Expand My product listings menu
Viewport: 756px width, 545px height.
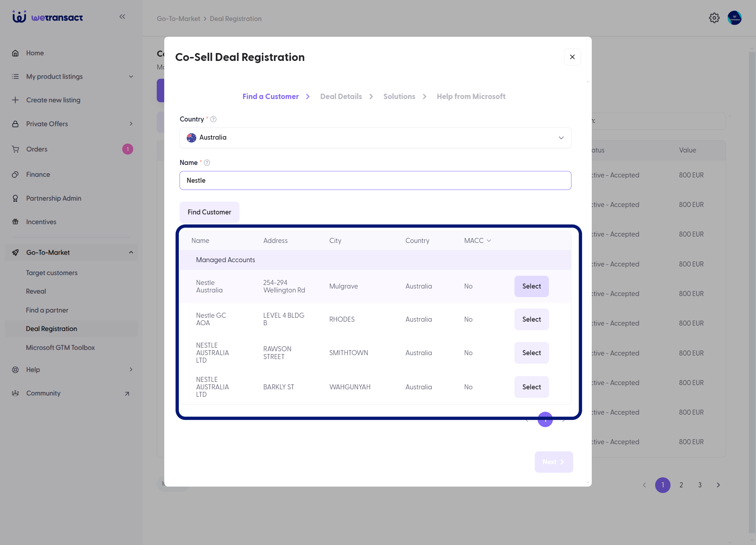pyautogui.click(x=131, y=77)
